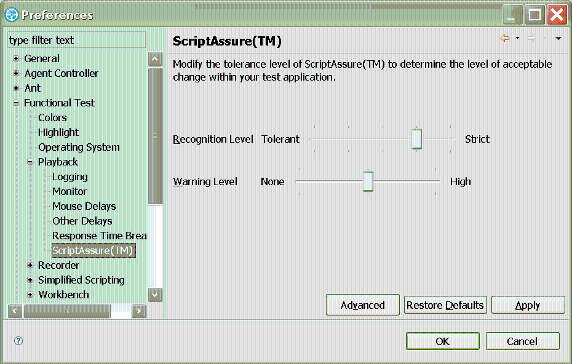Click the tree scroll down arrow
This screenshot has width=572, height=364.
[155, 295]
